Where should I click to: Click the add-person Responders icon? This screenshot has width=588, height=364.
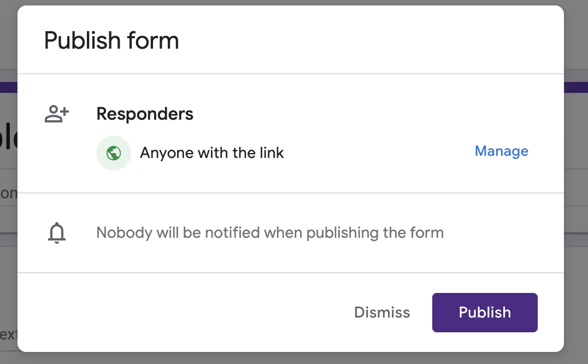click(57, 114)
